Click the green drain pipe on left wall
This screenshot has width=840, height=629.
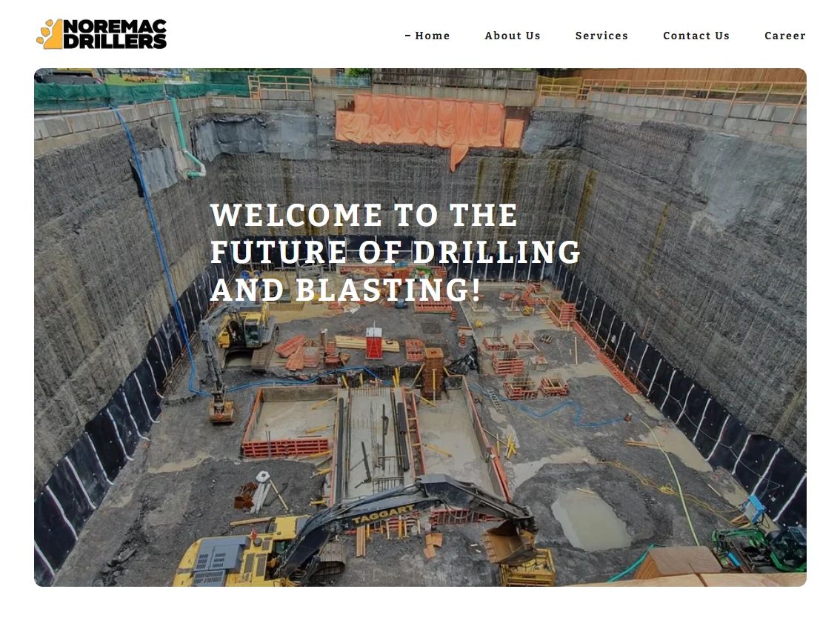pos(187,139)
